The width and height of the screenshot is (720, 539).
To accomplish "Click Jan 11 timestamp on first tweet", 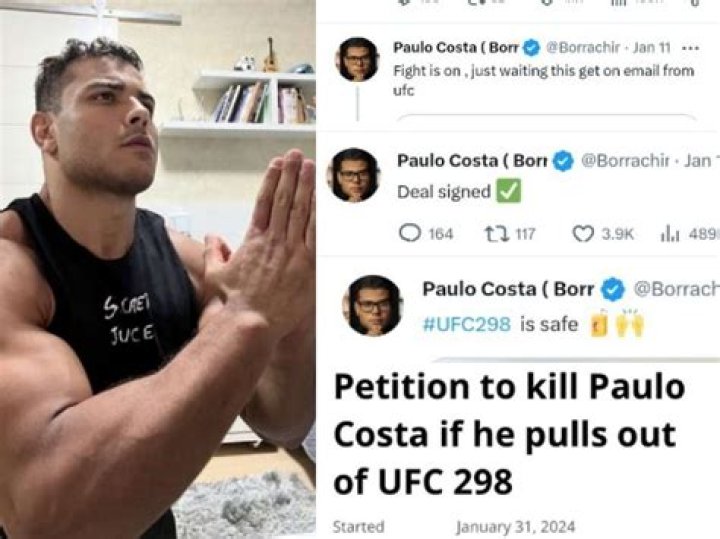I will [x=655, y=47].
